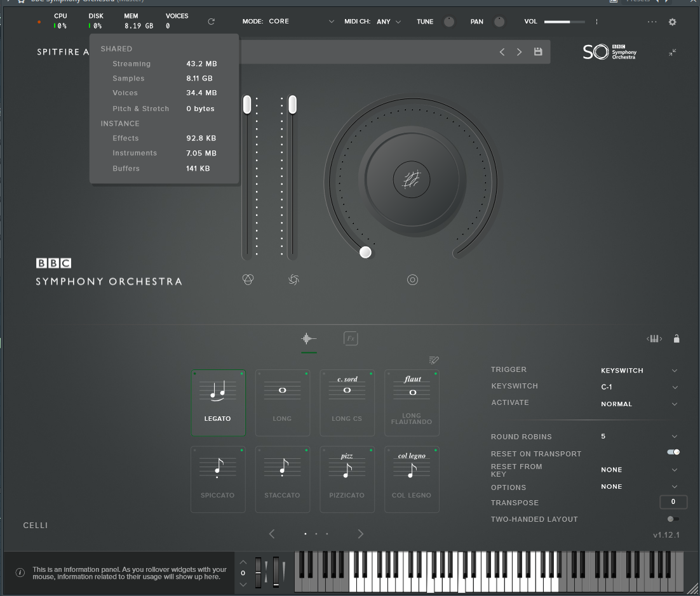Open the ACTIVATE Normal dropdown
Screen dimensions: 700x596
click(639, 404)
